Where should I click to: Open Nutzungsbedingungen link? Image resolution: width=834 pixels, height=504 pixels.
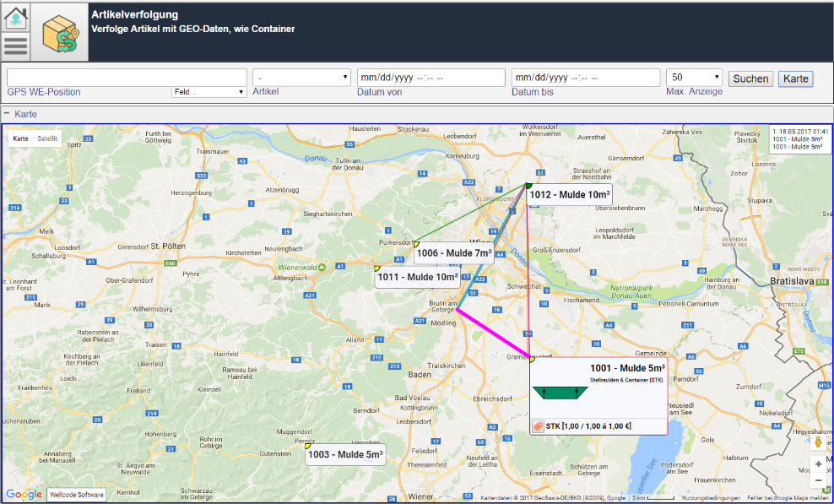(711, 498)
